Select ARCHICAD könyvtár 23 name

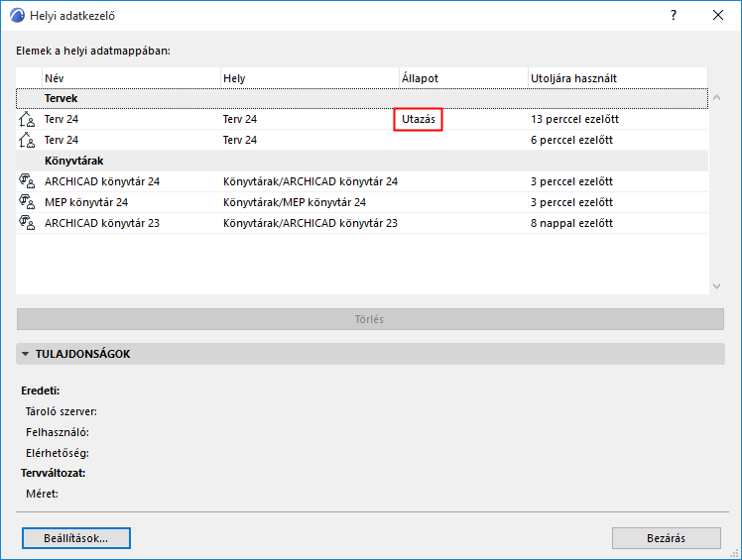(x=102, y=223)
